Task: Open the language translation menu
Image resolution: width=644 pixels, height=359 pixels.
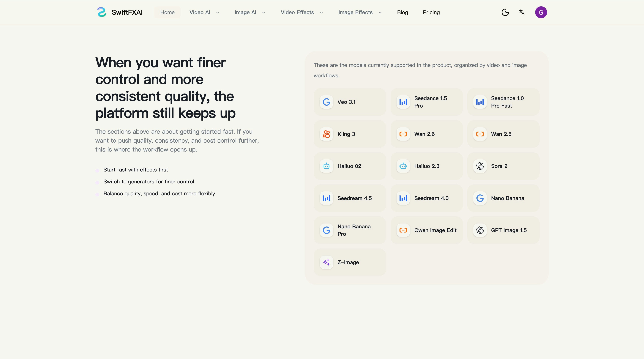Action: (x=522, y=12)
